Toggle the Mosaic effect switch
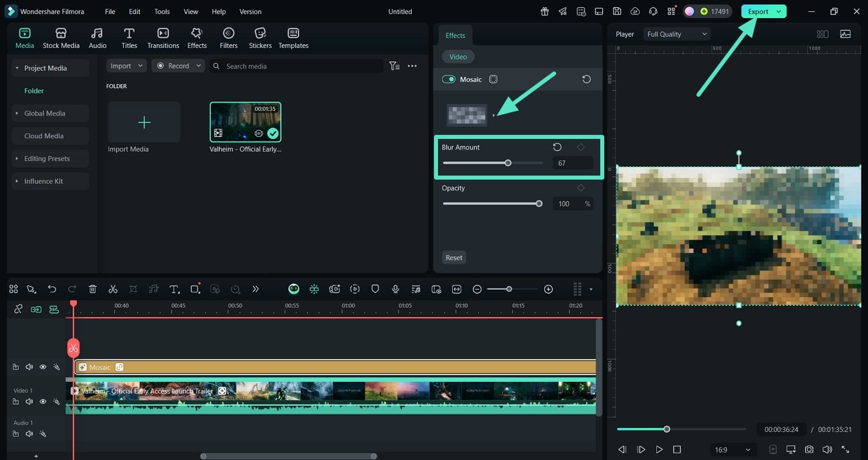This screenshot has height=460, width=868. (x=449, y=79)
